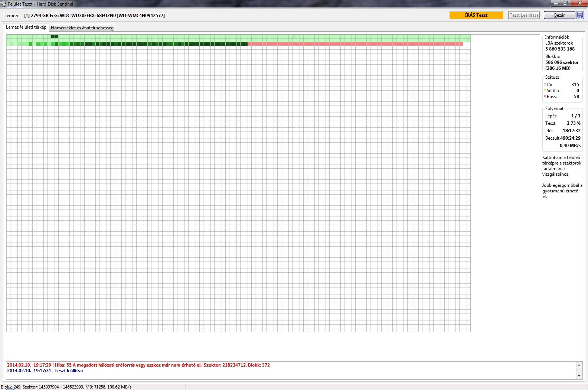Click the yellow Sérült status color swatch
The image size is (588, 390).
pos(545,91)
